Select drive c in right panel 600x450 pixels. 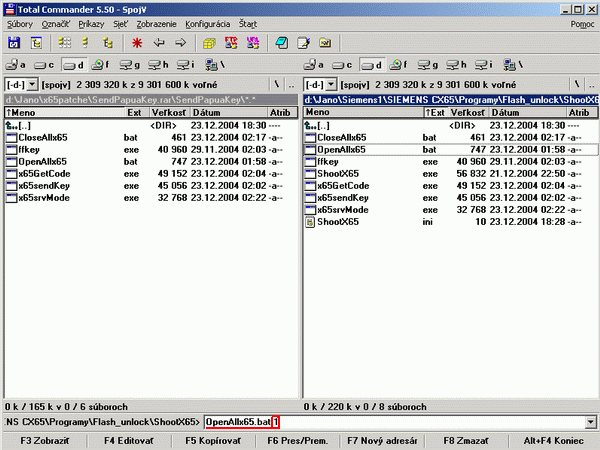click(342, 65)
